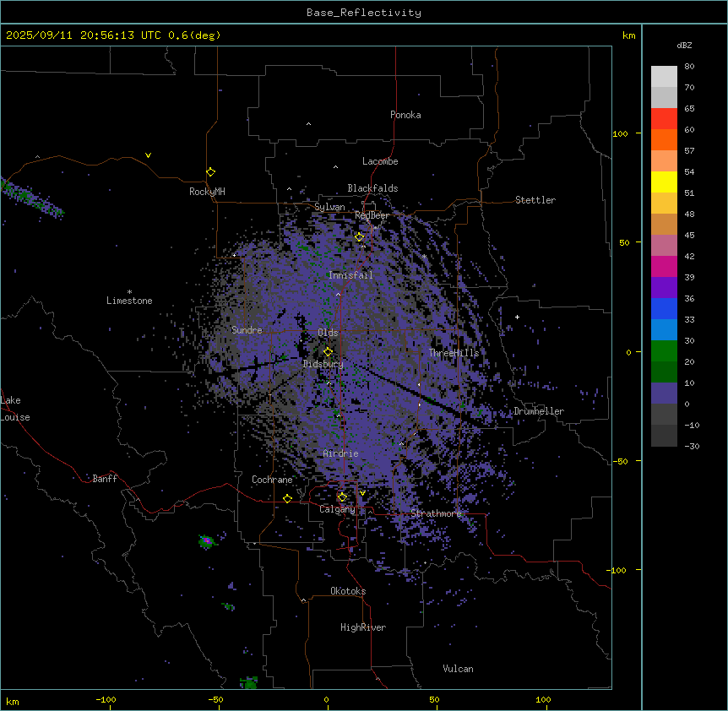Screen dimensions: 728x711
Task: Click the timestamp 2025/09/11 20:56:13 UTC
Action: 84,35
